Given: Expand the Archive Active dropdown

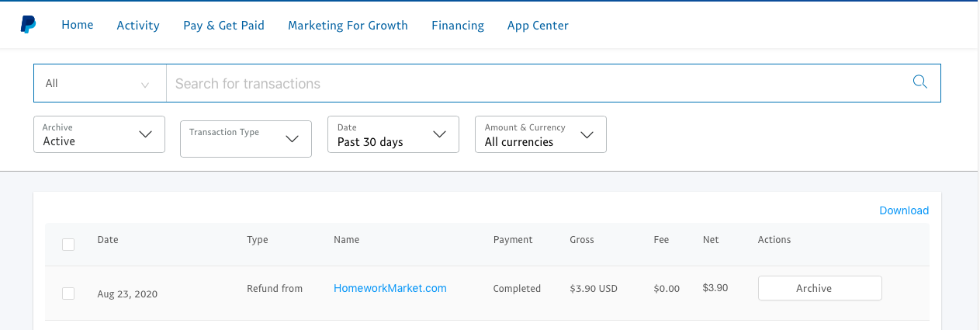Looking at the screenshot, I should coord(99,134).
